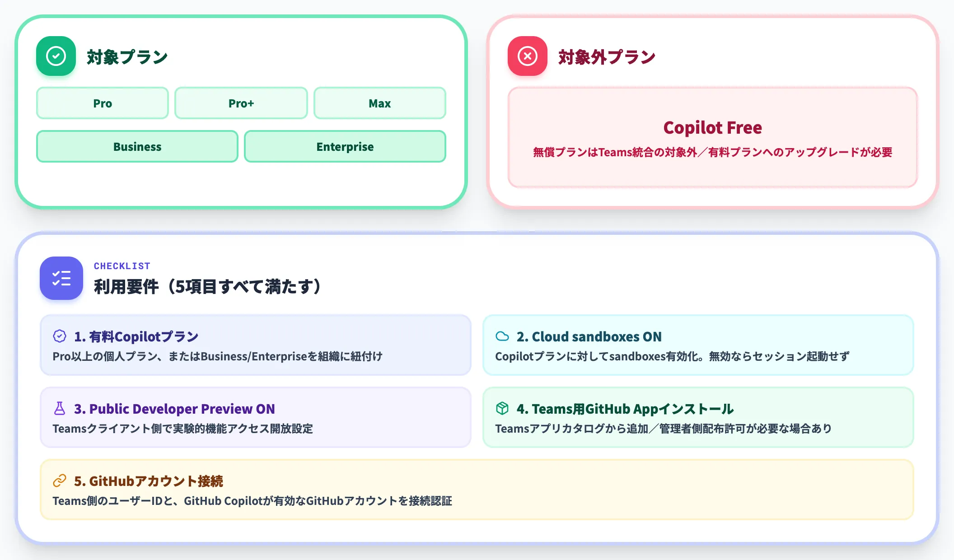Select the Pro plan chip

pos(103,103)
